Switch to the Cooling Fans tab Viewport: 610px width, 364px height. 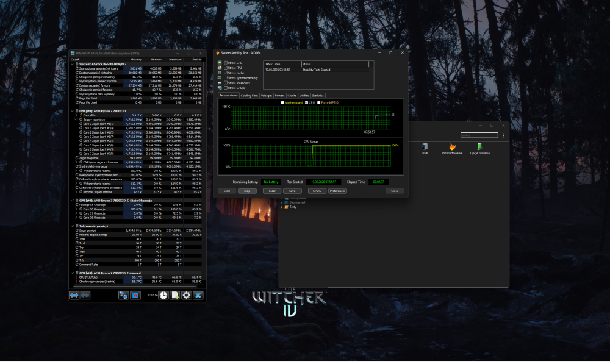point(249,95)
